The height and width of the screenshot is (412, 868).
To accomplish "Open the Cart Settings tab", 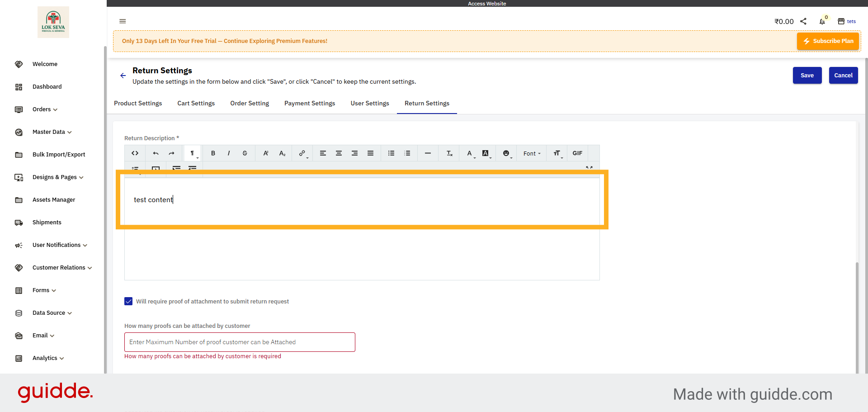I will tap(196, 103).
